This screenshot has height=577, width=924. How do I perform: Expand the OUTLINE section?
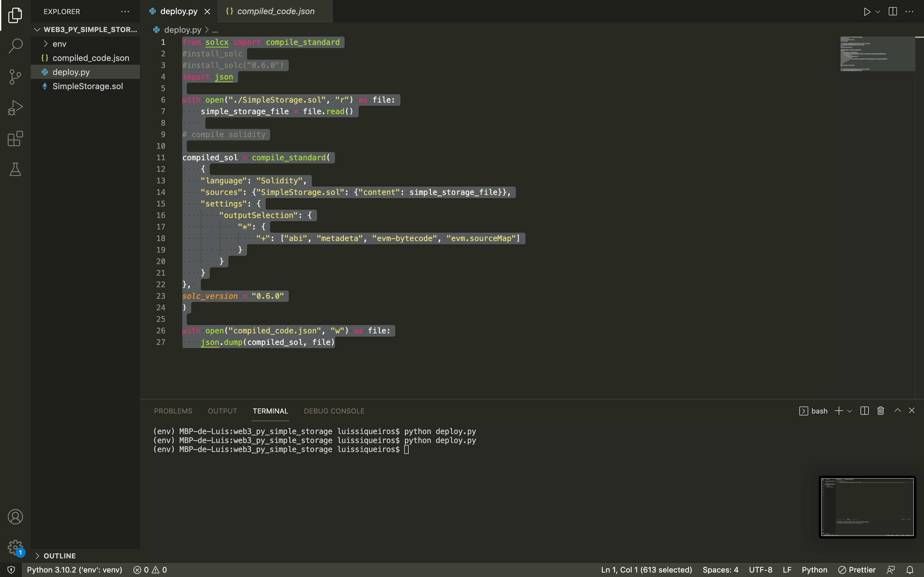click(59, 556)
